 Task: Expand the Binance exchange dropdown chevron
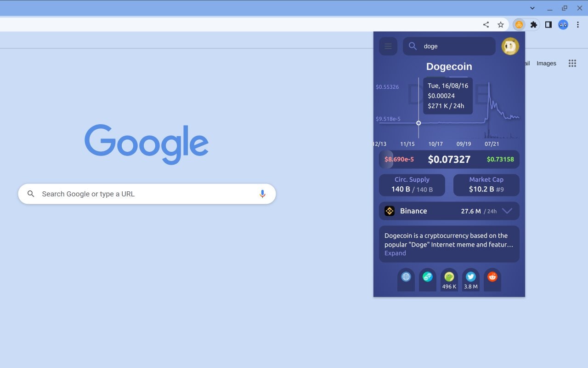507,211
